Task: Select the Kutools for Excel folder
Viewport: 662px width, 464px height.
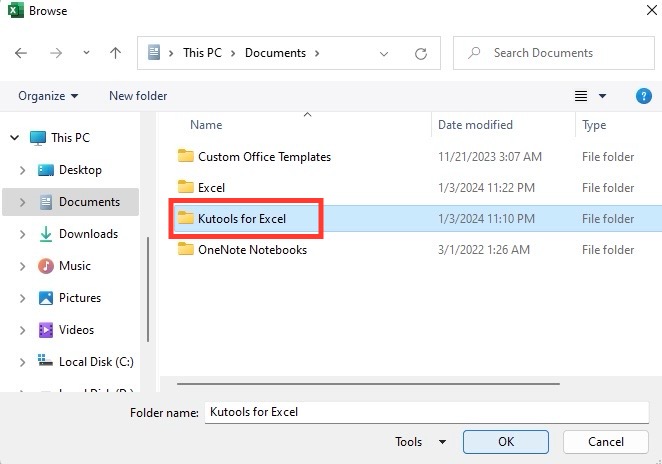Action: point(242,219)
